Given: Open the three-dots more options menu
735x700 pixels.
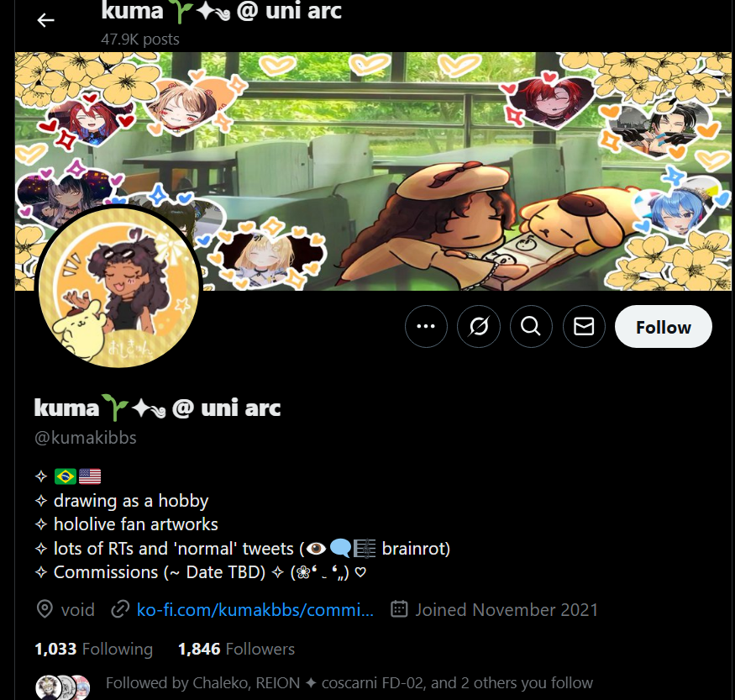Looking at the screenshot, I should tap(426, 326).
